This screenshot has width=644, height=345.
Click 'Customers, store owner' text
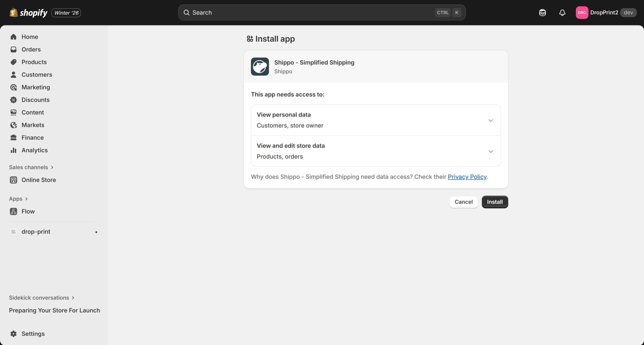coord(290,125)
